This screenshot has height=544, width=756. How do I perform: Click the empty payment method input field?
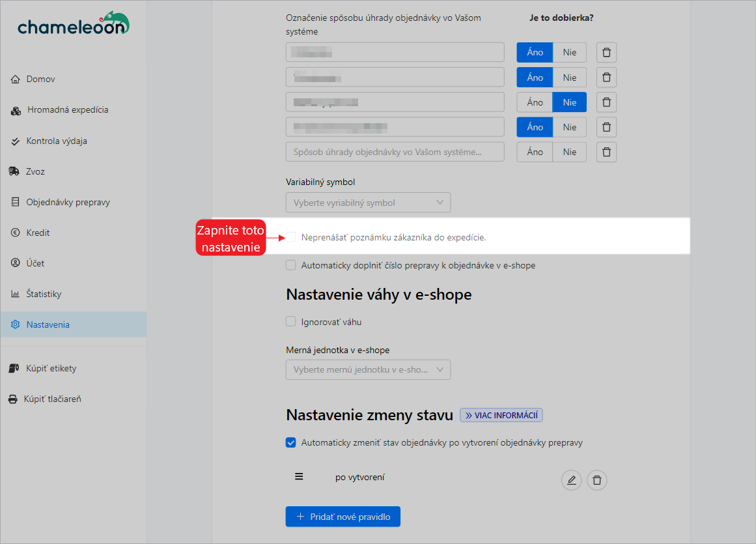coord(395,152)
